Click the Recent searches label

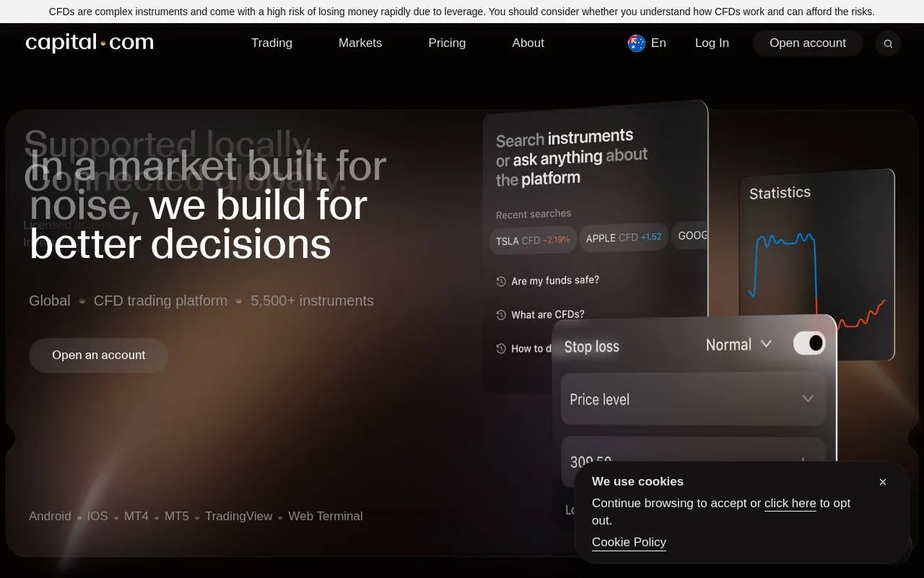click(533, 214)
